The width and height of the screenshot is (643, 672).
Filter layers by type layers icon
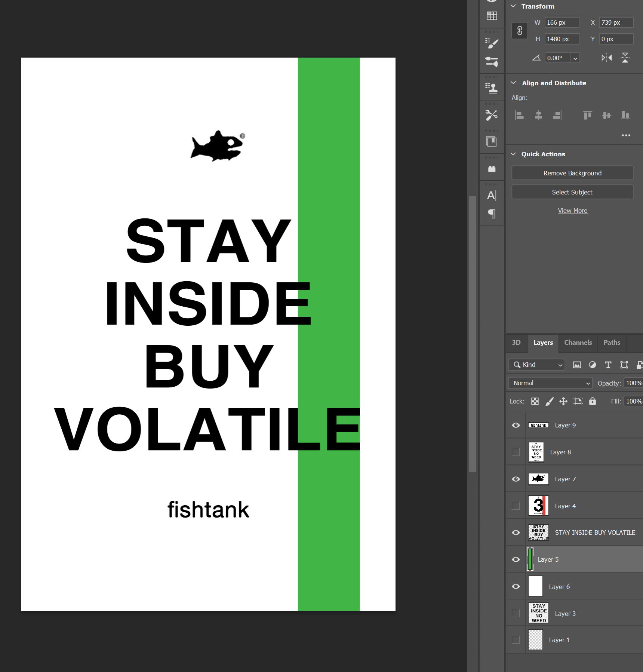pos(608,365)
